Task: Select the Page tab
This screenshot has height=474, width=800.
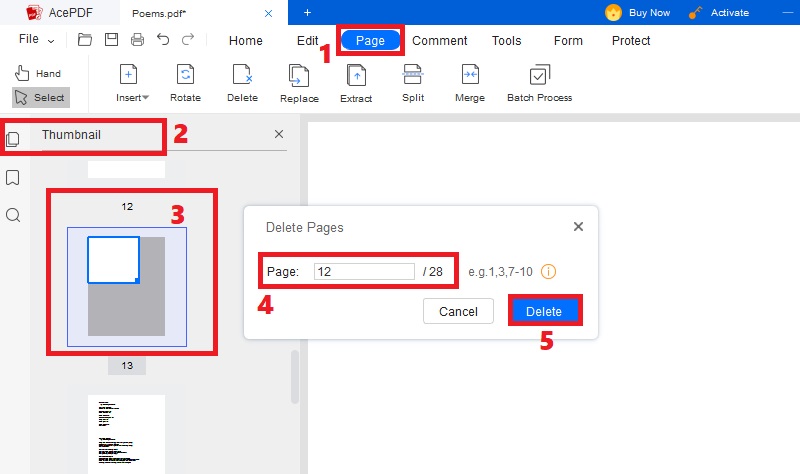Action: 370,41
